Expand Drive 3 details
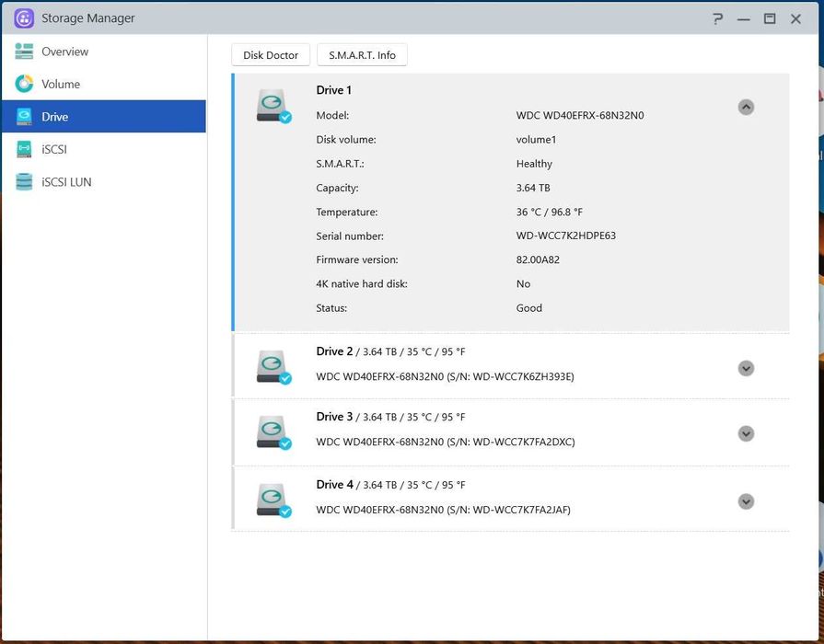Viewport: 824px width, 644px height. (746, 433)
